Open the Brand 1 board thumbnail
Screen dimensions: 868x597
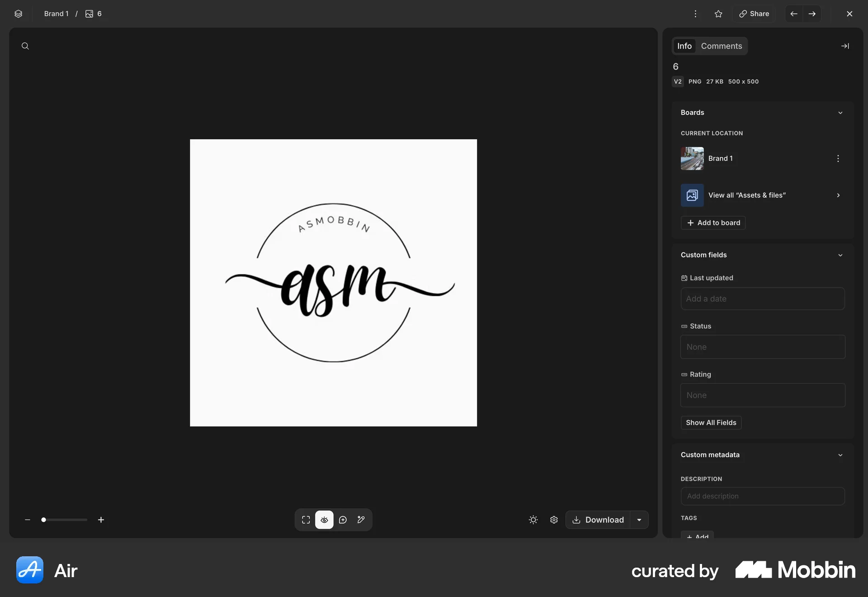692,158
